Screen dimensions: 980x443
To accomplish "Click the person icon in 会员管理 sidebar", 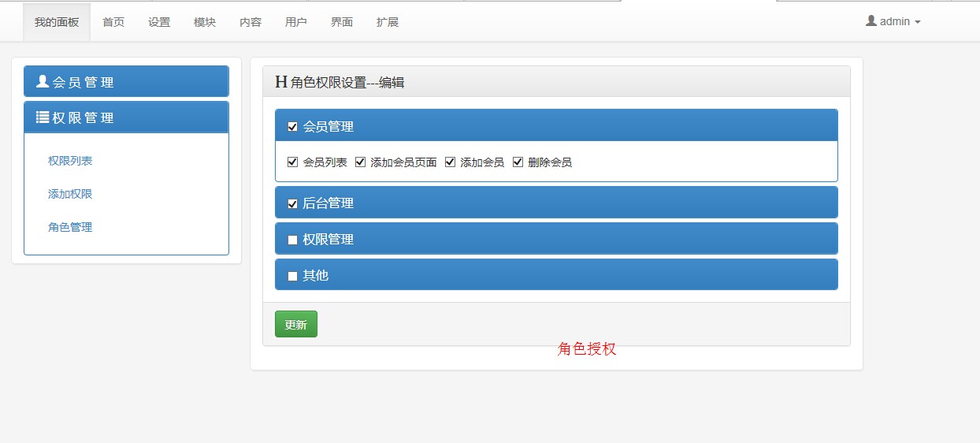I will (43, 81).
